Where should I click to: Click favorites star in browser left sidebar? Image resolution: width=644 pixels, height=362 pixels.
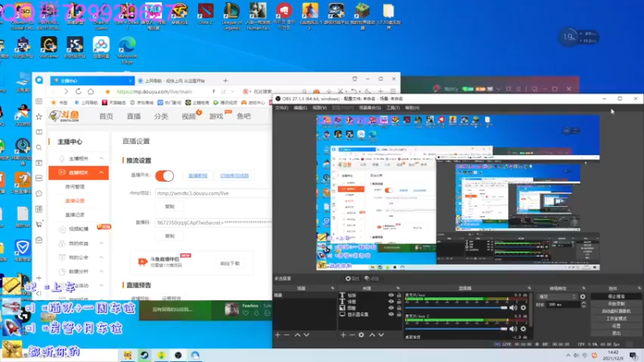(x=39, y=117)
